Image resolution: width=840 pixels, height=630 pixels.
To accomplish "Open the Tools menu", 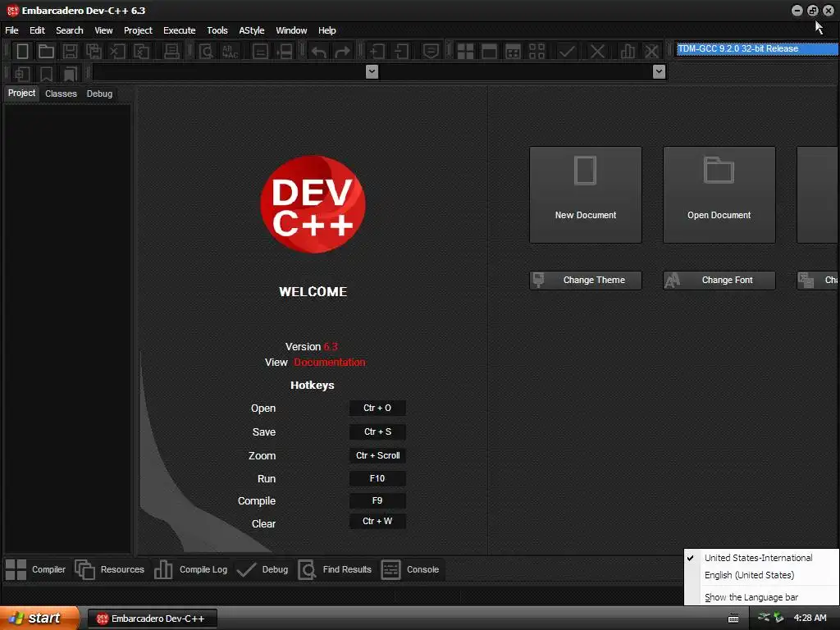I will [x=217, y=30].
